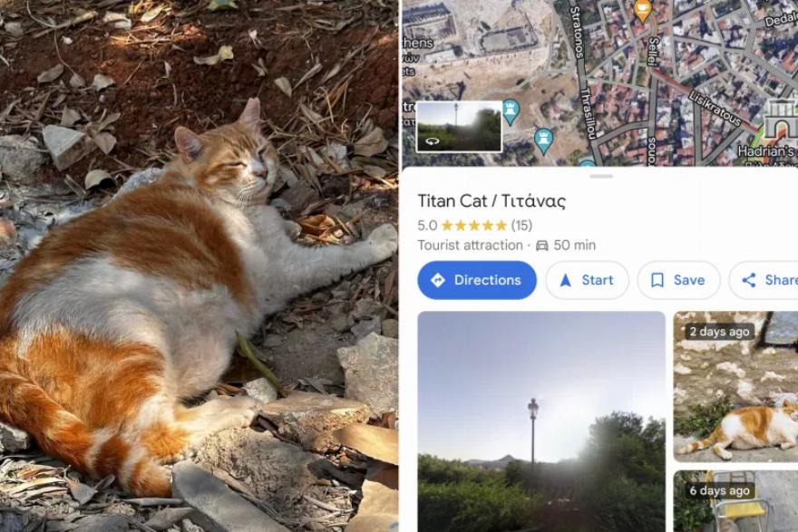The height and width of the screenshot is (532, 798).
Task: Open the Street View thumbnail on the map
Action: pos(459,126)
